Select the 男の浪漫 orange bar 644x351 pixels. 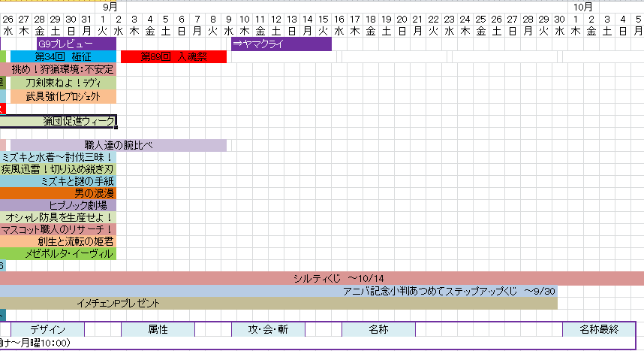[x=58, y=193]
